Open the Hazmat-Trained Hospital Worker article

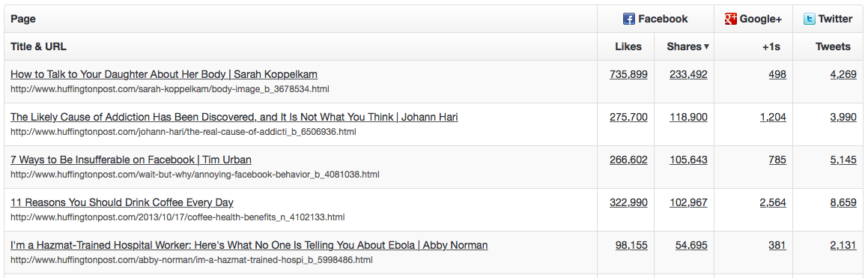coord(249,245)
